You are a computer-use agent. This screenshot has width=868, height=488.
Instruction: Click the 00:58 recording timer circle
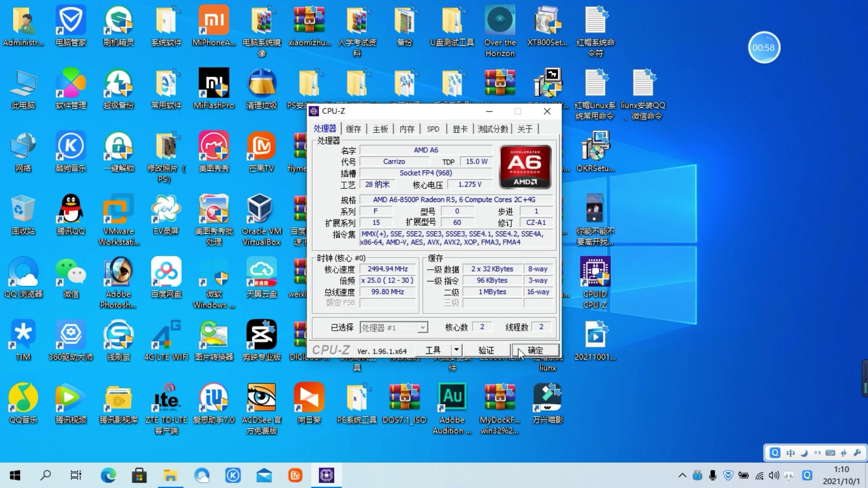pyautogui.click(x=764, y=47)
